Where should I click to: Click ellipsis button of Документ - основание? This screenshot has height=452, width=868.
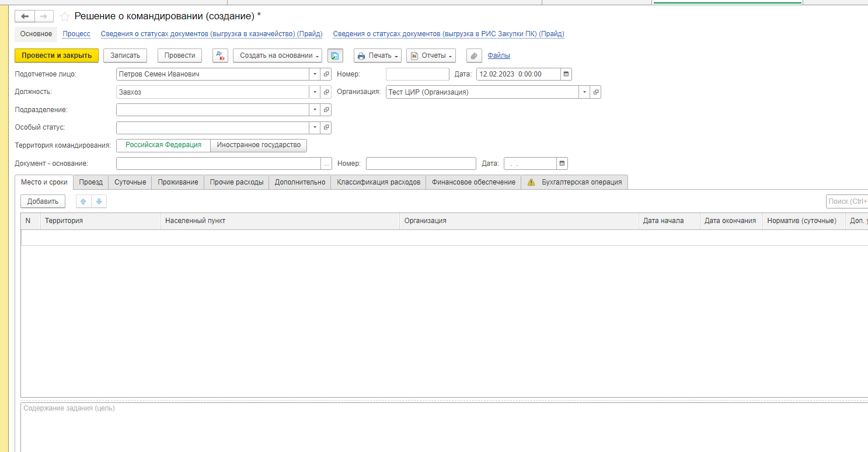pos(326,164)
